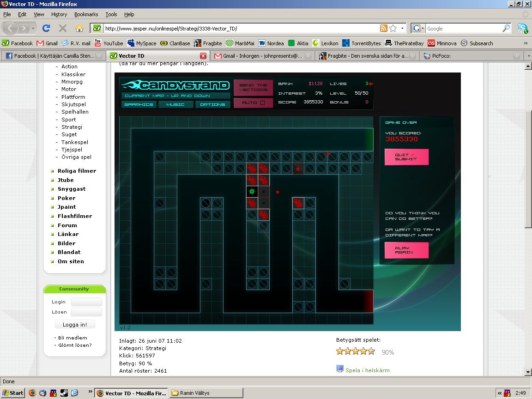This screenshot has width=532, height=399.
Task: Open the Strategi category link
Action: [x=72, y=127]
